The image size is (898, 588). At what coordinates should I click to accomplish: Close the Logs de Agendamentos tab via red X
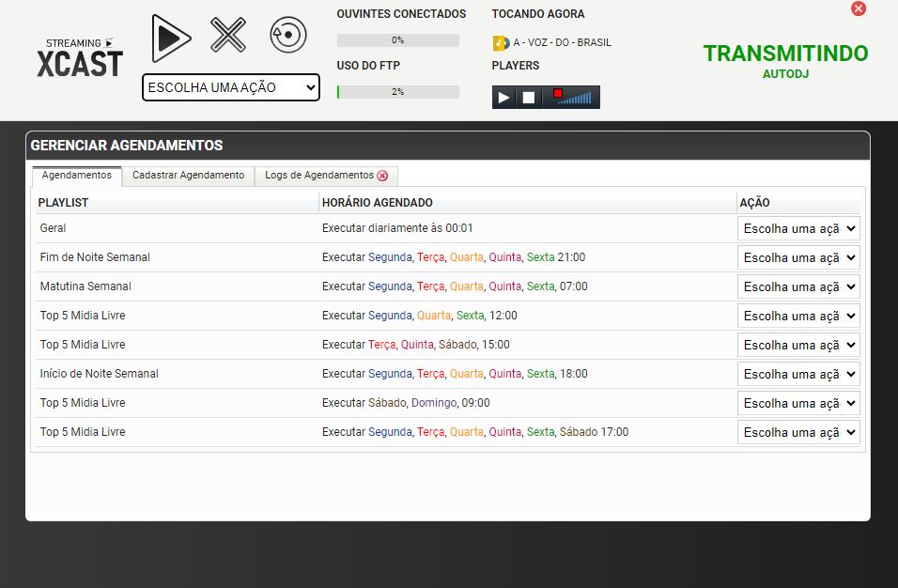coord(382,176)
